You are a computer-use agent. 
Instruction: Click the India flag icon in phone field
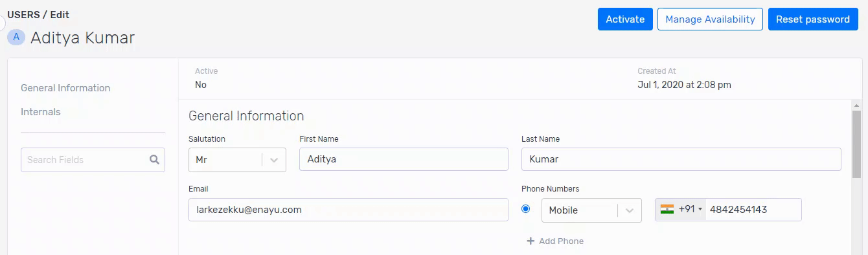tap(667, 209)
